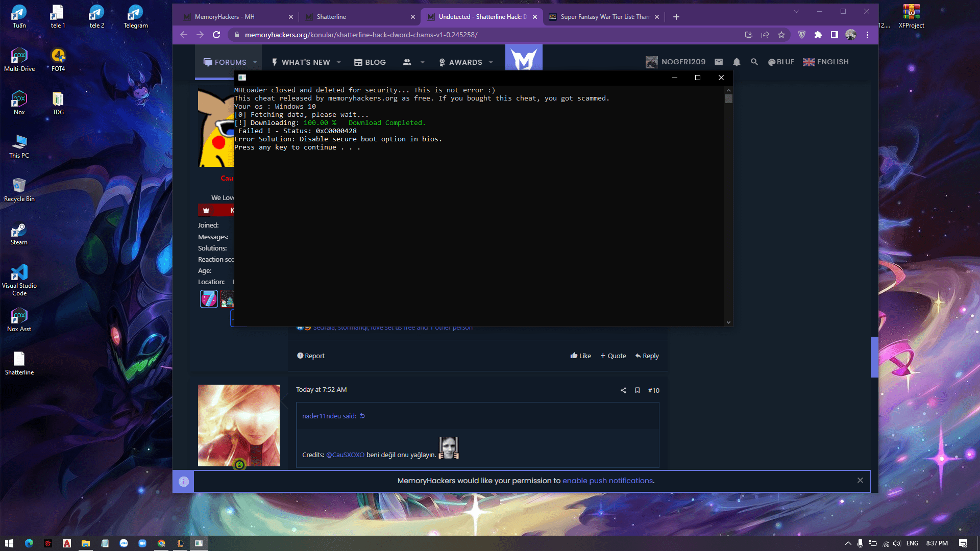Expand the What's New dropdown arrow
This screenshot has height=551, width=980.
[x=338, y=62]
